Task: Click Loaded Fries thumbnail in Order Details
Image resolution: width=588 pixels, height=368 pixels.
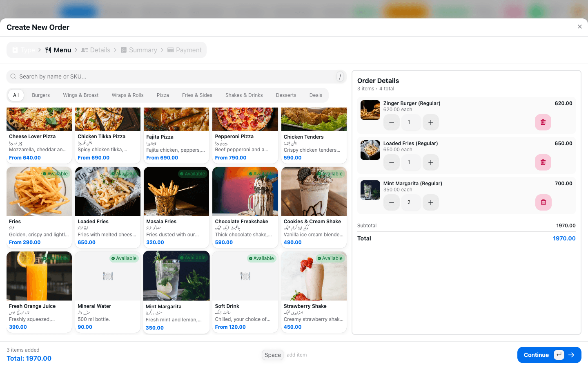Action: coord(370,150)
